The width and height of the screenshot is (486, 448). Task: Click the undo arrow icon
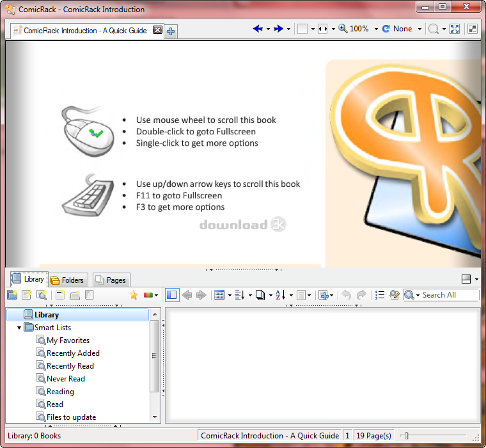coord(347,295)
